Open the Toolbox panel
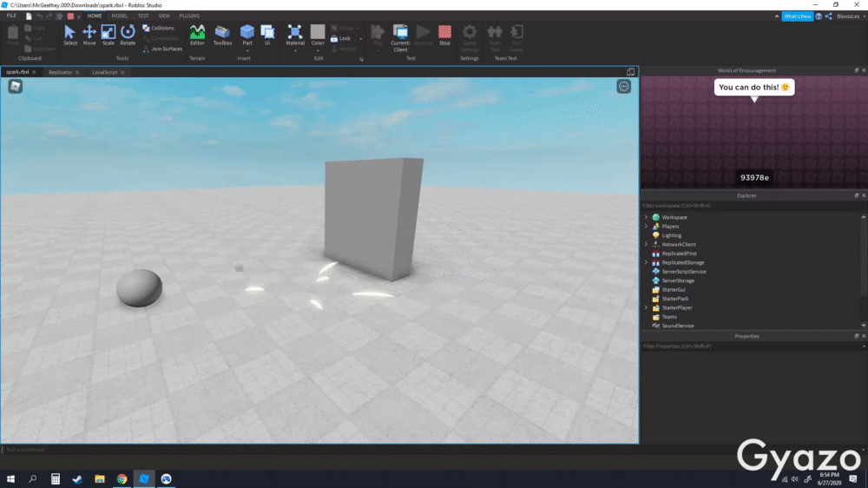The height and width of the screenshot is (488, 868). coord(222,35)
